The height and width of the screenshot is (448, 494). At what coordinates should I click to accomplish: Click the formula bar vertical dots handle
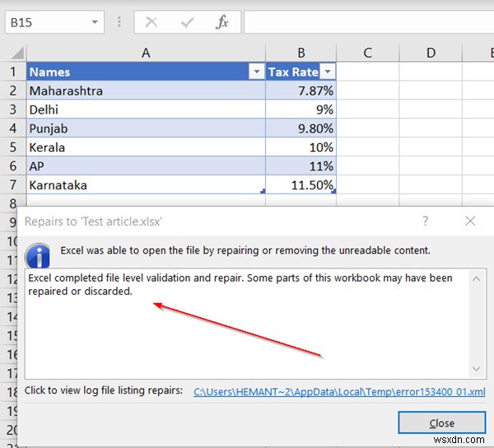[119, 22]
